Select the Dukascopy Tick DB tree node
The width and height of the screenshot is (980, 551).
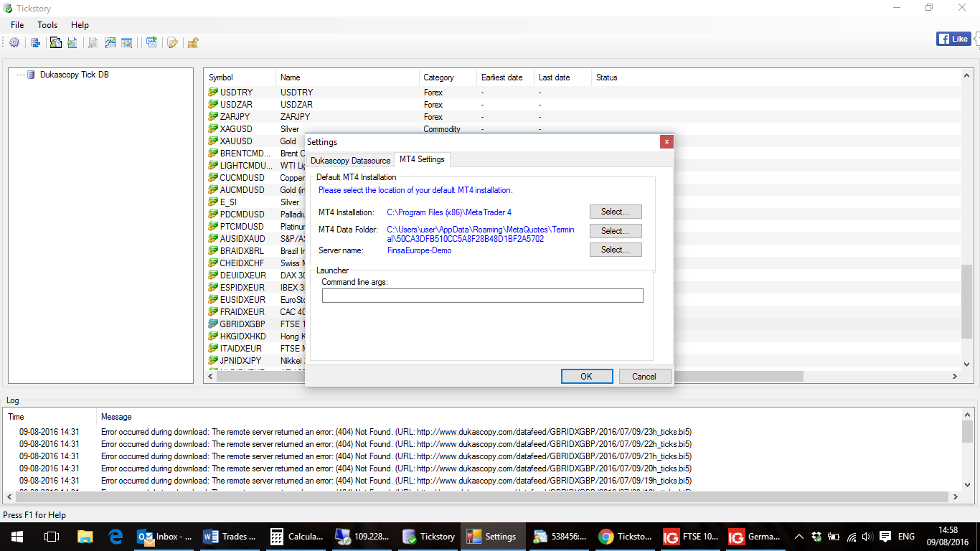[x=75, y=75]
